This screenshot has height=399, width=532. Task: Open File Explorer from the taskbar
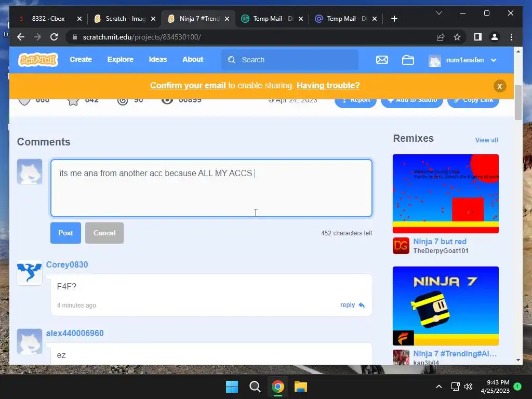301,387
